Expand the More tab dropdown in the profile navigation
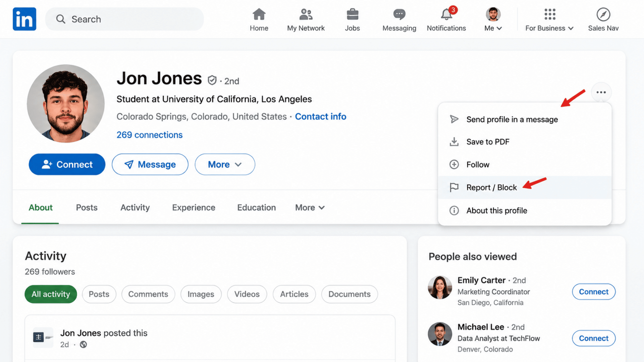 coord(310,207)
